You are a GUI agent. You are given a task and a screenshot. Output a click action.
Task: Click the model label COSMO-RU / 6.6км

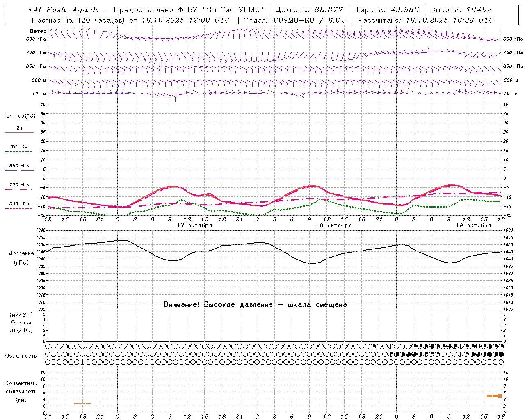point(311,20)
